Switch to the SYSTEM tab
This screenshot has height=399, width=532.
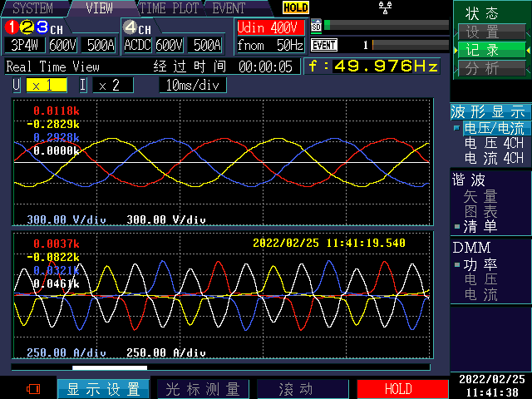(33, 8)
